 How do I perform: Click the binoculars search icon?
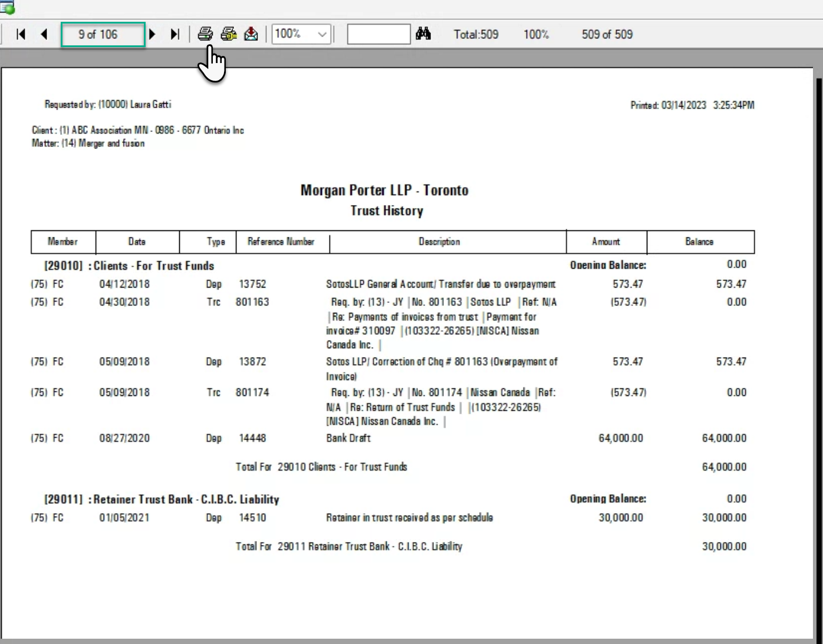tap(423, 34)
